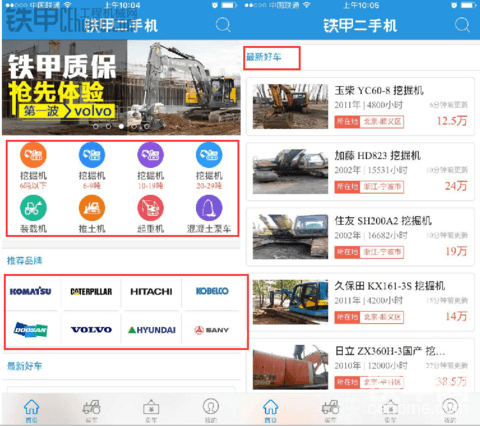The height and width of the screenshot is (426, 480).
Task: Open the 住友 SH200A2 挖掘机 listing title
Action: pyautogui.click(x=383, y=221)
